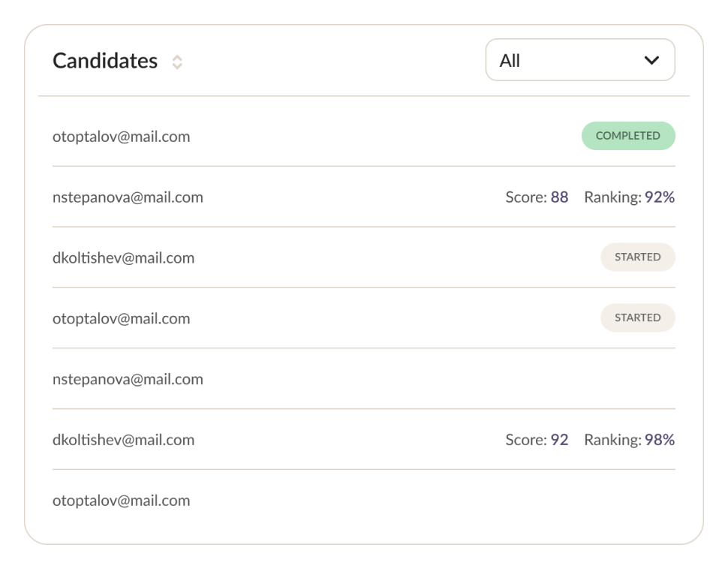
Task: Click the 92% ranking value
Action: (660, 197)
